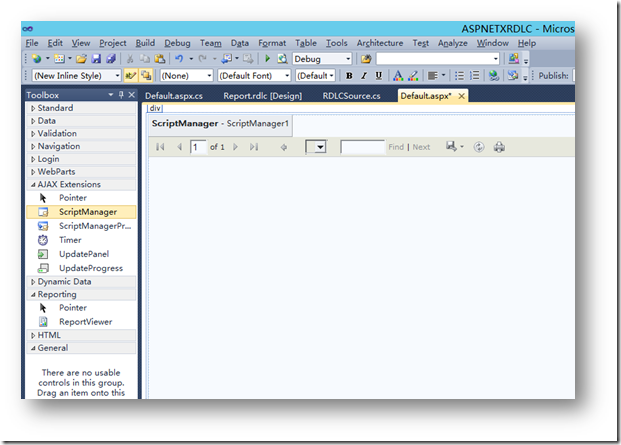Click the ReportViewer next page arrow
This screenshot has width=621, height=445.
(x=235, y=147)
